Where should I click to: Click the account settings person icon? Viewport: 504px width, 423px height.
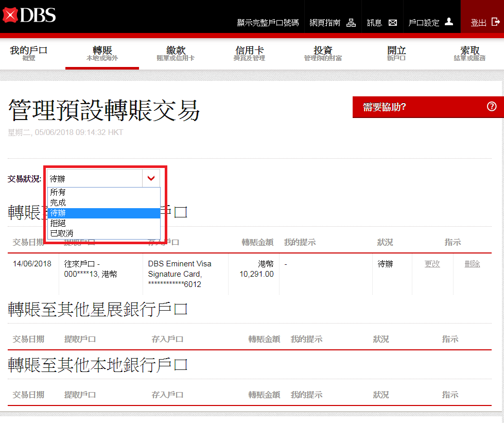[x=449, y=22]
